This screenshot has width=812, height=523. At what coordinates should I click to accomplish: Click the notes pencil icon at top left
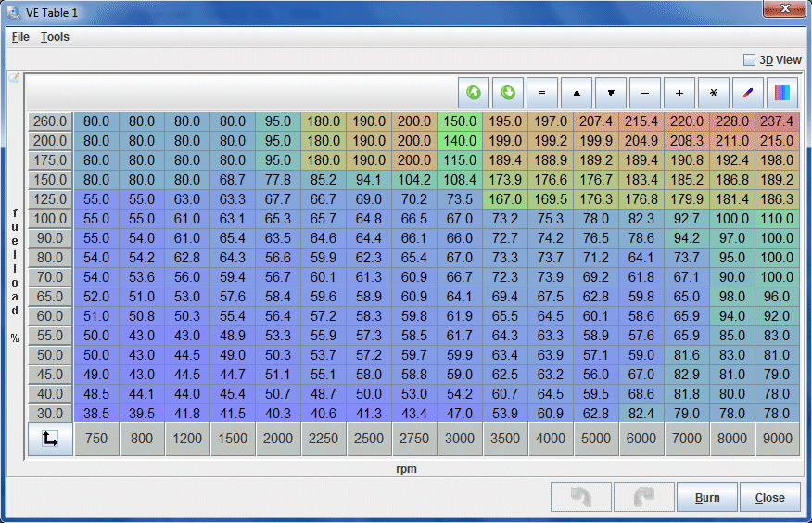14,79
